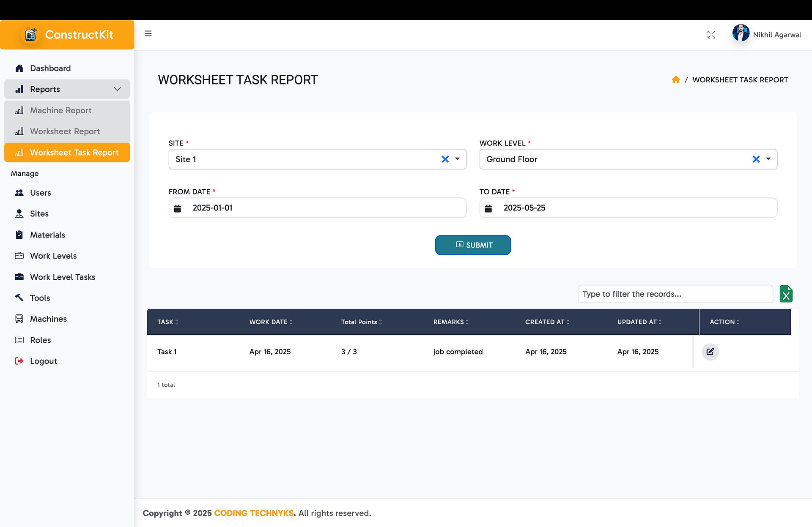The image size is (812, 527).
Task: Navigate to Work Level Tasks
Action: (x=67, y=277)
